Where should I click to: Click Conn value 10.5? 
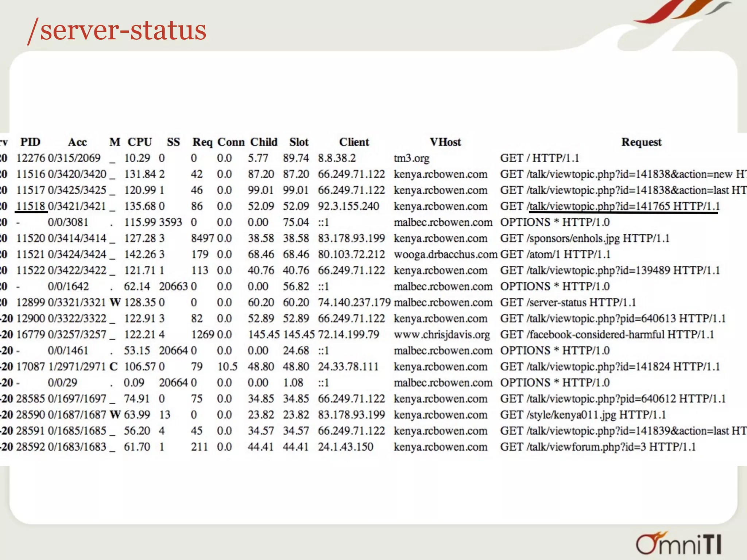pyautogui.click(x=228, y=366)
